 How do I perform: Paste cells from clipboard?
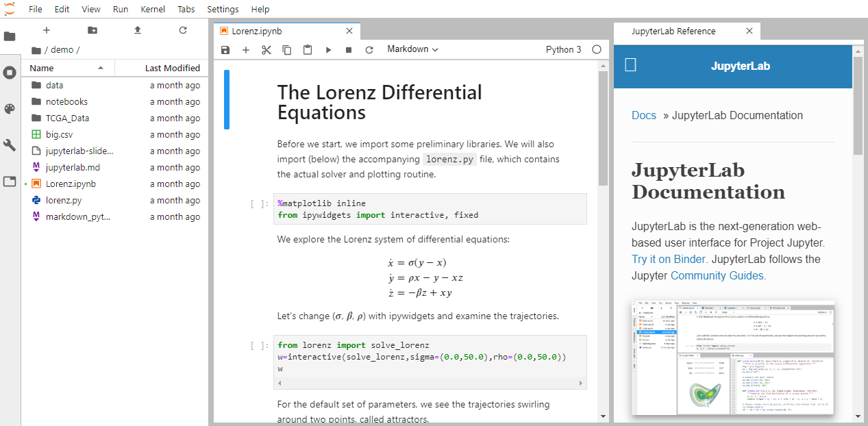[308, 50]
